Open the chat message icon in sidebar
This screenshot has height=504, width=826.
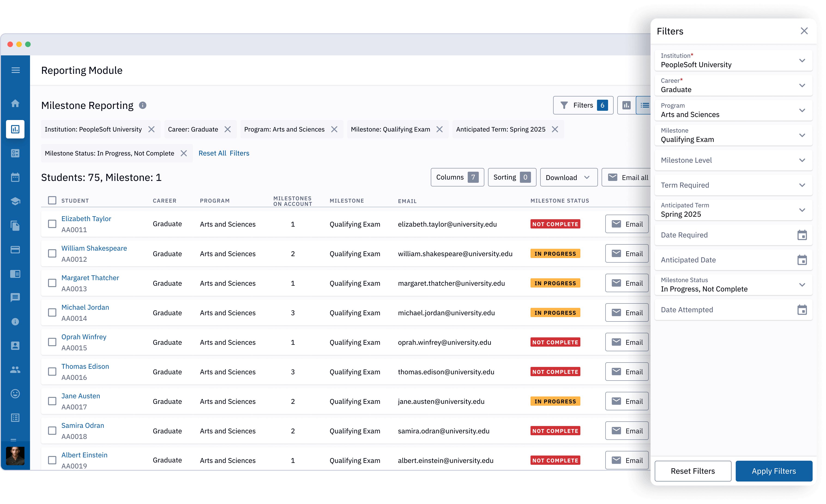tap(15, 297)
